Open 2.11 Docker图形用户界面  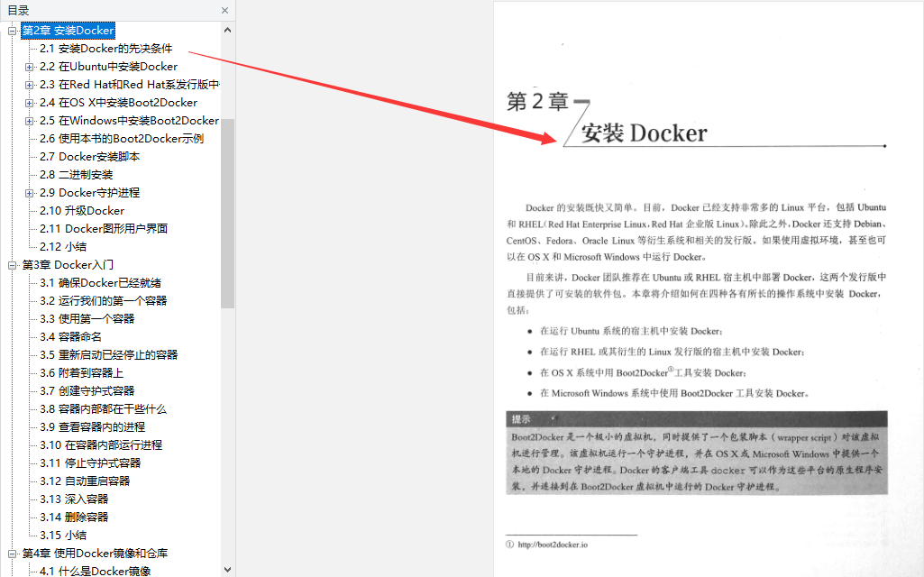tap(104, 229)
